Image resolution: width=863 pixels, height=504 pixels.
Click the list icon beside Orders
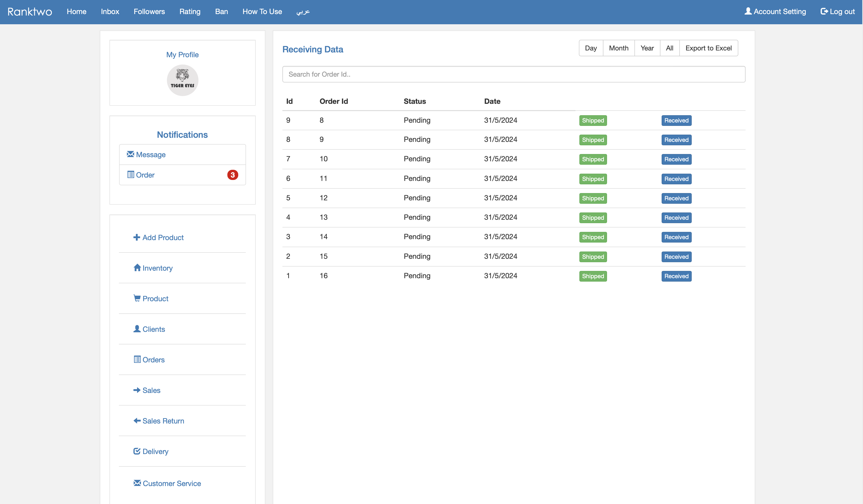tap(137, 359)
